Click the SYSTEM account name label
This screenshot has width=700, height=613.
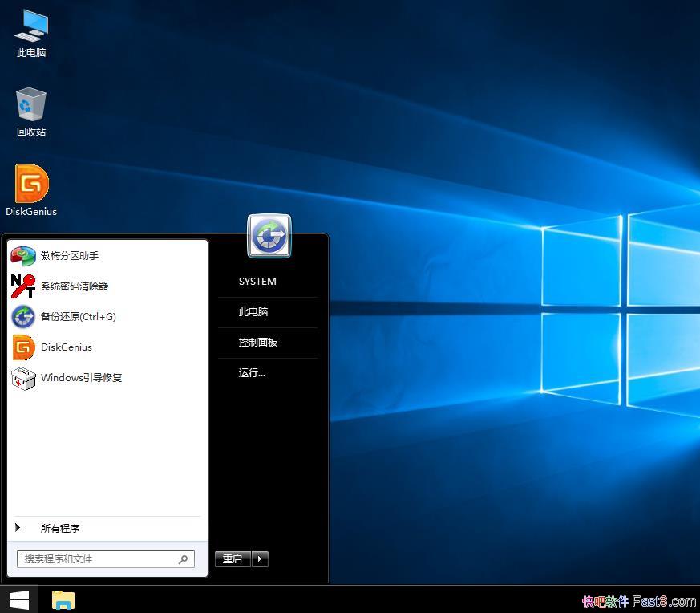pos(257,281)
